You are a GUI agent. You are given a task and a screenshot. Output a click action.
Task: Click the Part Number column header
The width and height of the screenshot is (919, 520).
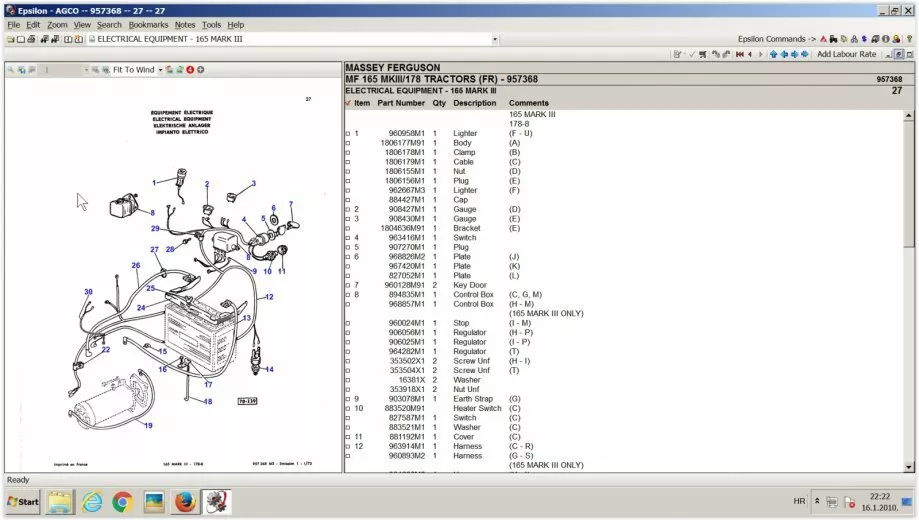pyautogui.click(x=401, y=103)
